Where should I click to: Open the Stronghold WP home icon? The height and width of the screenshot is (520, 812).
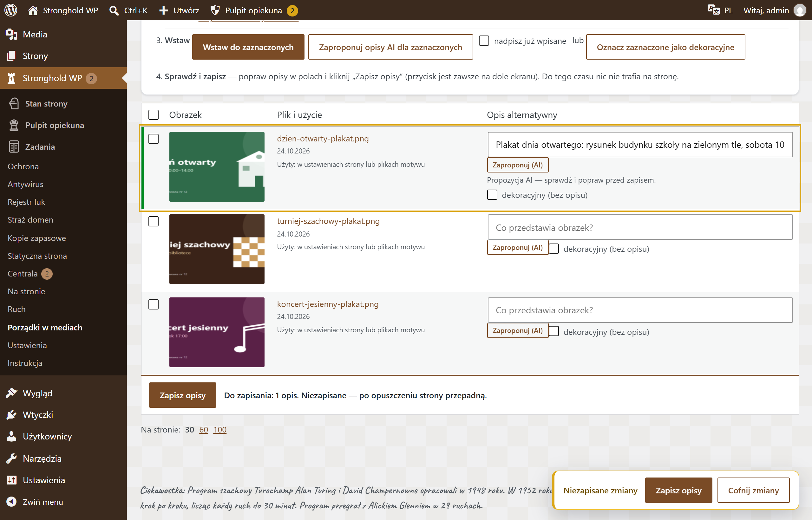[x=33, y=10]
